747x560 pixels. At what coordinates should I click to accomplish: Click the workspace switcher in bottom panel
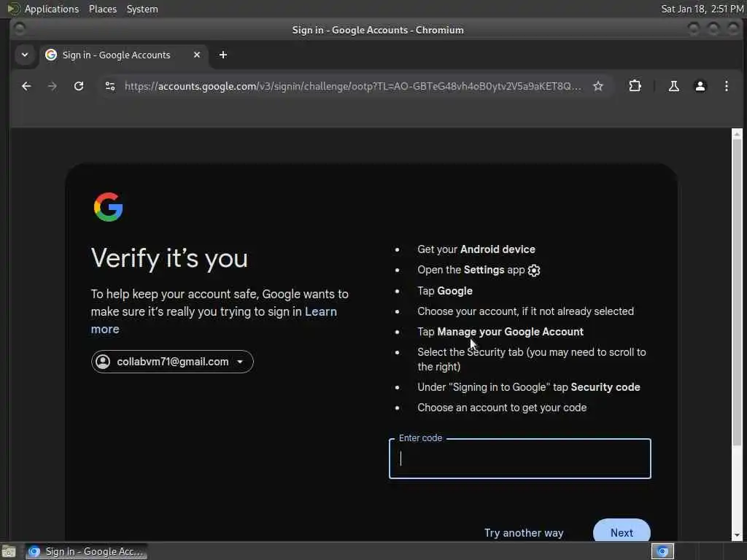tap(662, 551)
